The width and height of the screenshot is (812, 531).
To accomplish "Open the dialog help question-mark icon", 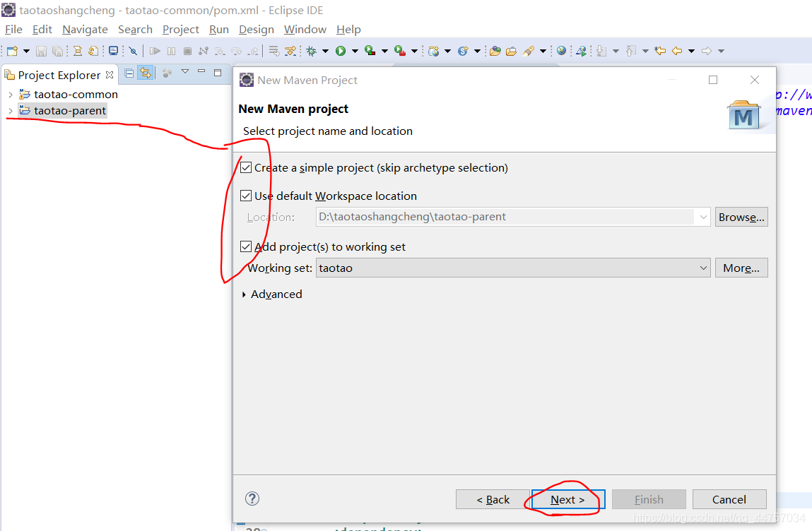I will (252, 499).
